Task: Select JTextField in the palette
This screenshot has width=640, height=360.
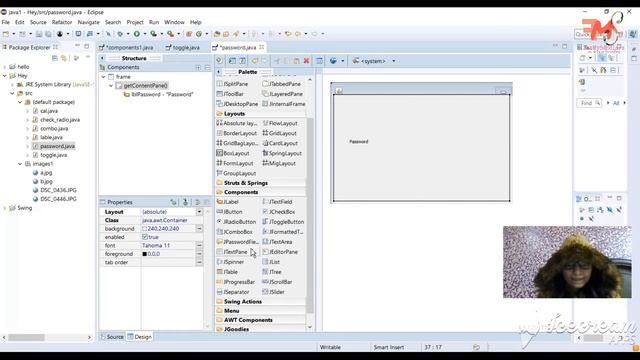Action: (278, 202)
